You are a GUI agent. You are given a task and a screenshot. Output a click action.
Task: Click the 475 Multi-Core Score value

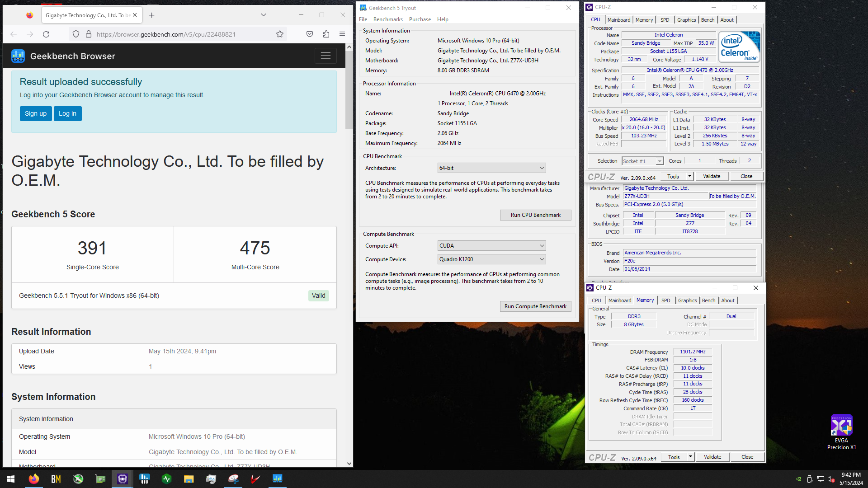coord(255,248)
